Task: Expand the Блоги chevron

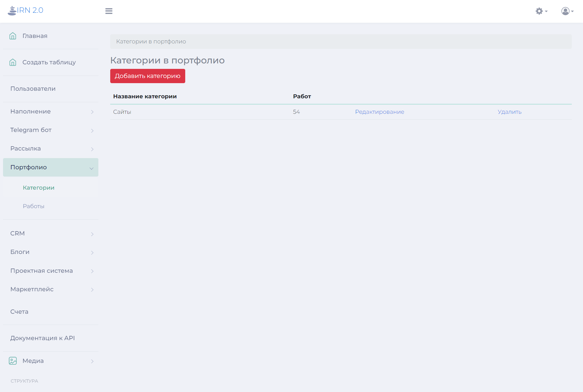Action: (92, 252)
